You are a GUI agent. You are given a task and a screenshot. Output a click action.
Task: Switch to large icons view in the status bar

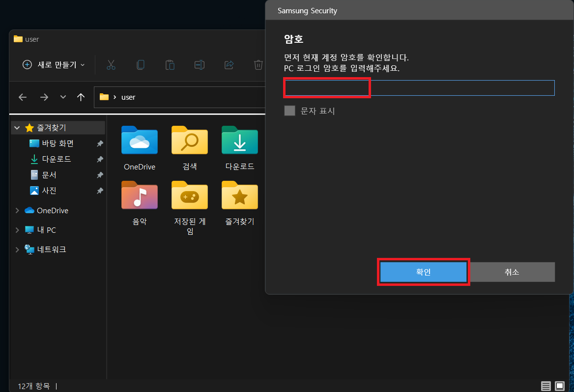pyautogui.click(x=560, y=386)
